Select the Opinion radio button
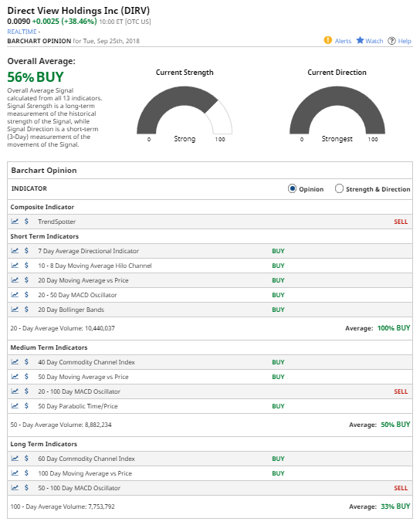The image size is (420, 525). 292,189
